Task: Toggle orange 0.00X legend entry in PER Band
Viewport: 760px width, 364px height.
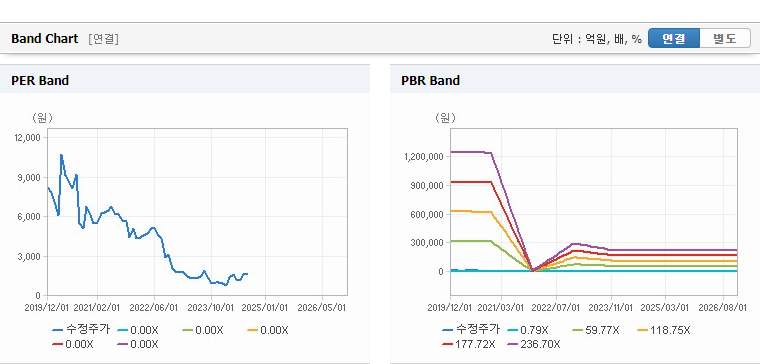Action: (268, 330)
